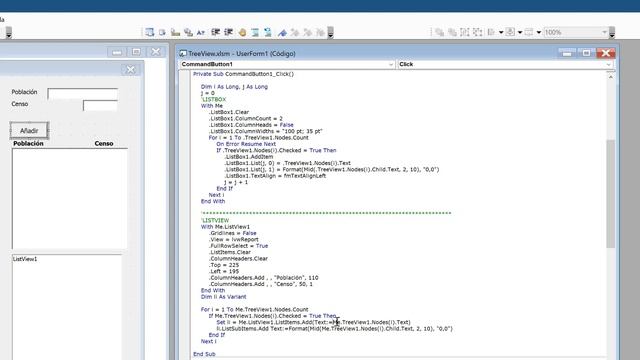This screenshot has width=640, height=360.
Task: Click the Group controls icon
Action: [465, 32]
